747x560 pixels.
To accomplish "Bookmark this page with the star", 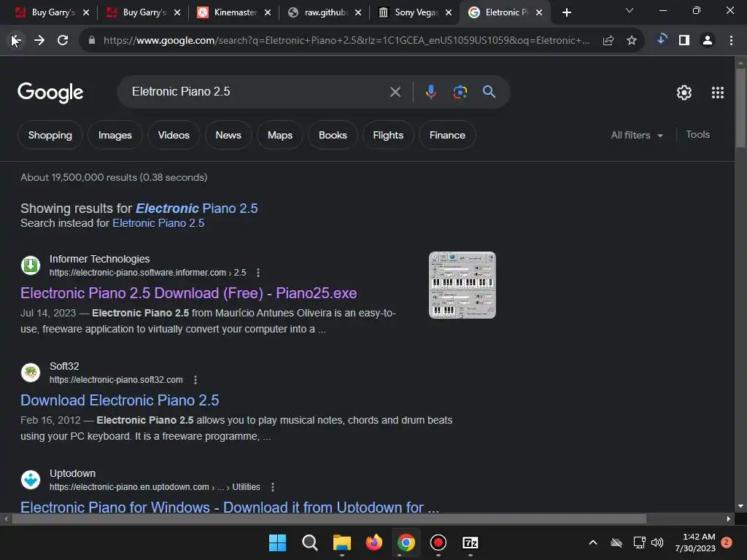I will [x=632, y=41].
